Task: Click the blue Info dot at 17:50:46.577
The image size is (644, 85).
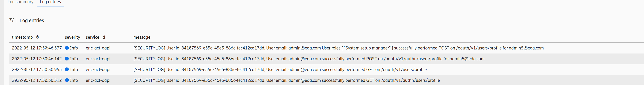Action: click(67, 48)
